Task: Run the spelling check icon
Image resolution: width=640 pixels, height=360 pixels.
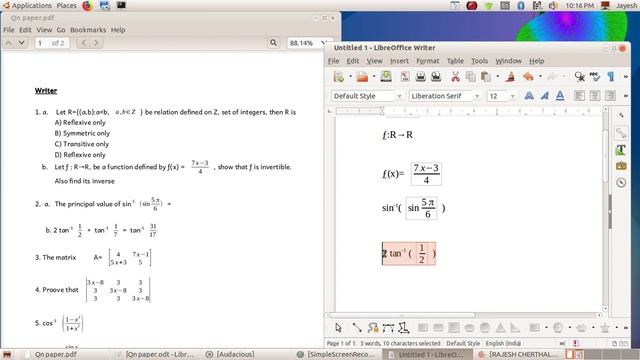Action: [595, 76]
